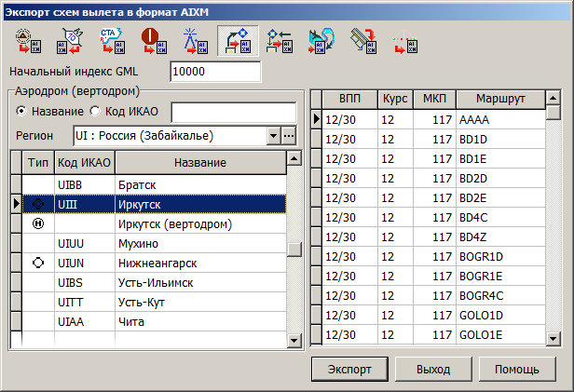This screenshot has width=574, height=392.
Task: Click the airport type icon in Иркутск row
Action: (38, 204)
